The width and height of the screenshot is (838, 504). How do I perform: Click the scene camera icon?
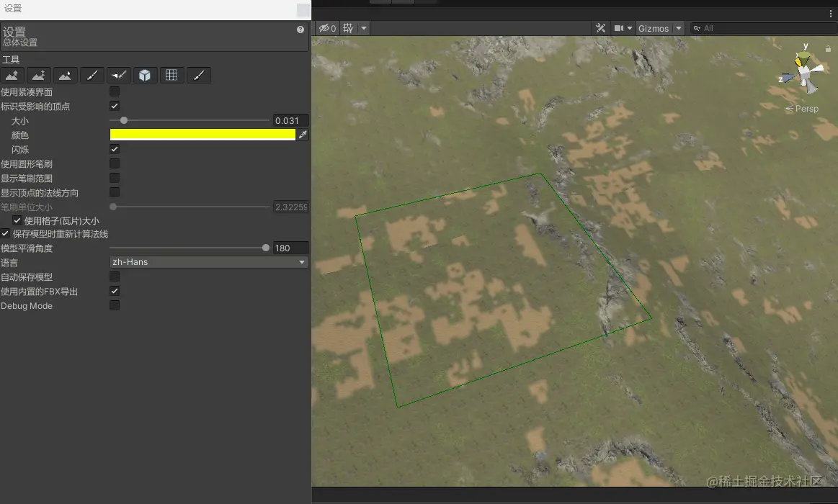(619, 28)
